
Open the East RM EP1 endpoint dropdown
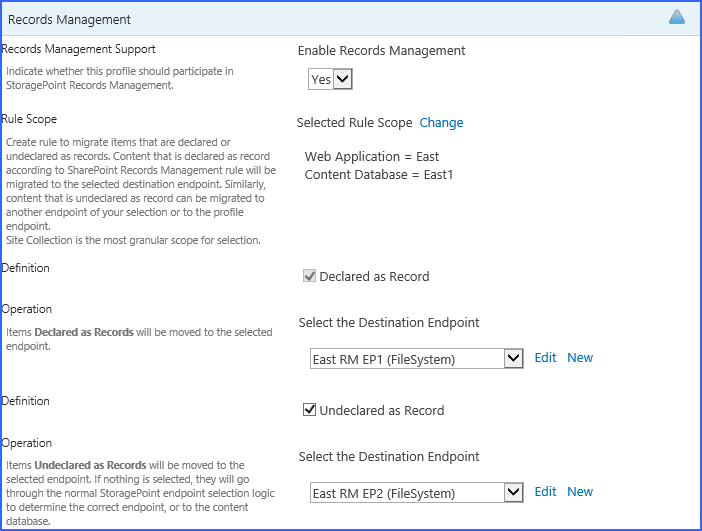pyautogui.click(x=417, y=358)
